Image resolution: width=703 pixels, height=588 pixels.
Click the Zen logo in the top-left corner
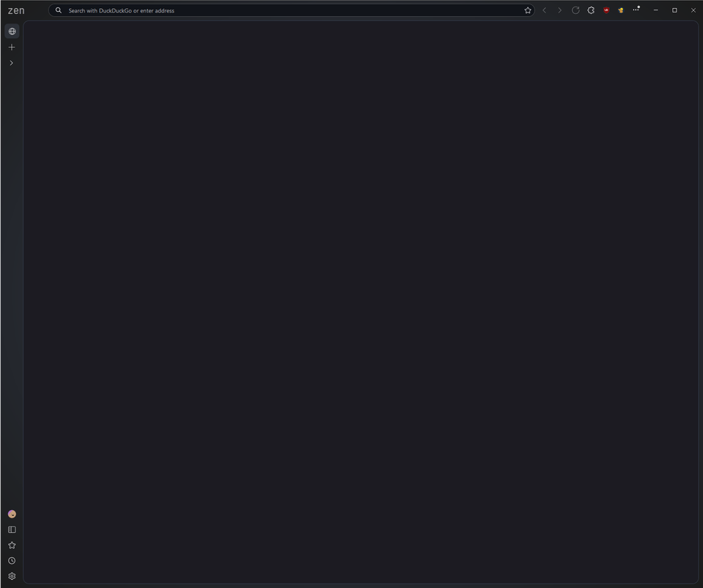click(x=16, y=10)
